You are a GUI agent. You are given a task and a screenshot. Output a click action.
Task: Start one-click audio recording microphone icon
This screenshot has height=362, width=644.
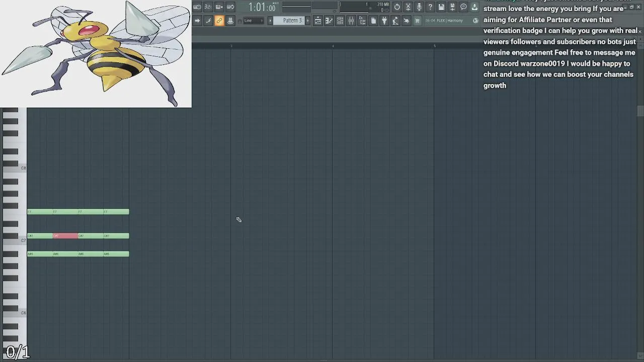(x=419, y=7)
